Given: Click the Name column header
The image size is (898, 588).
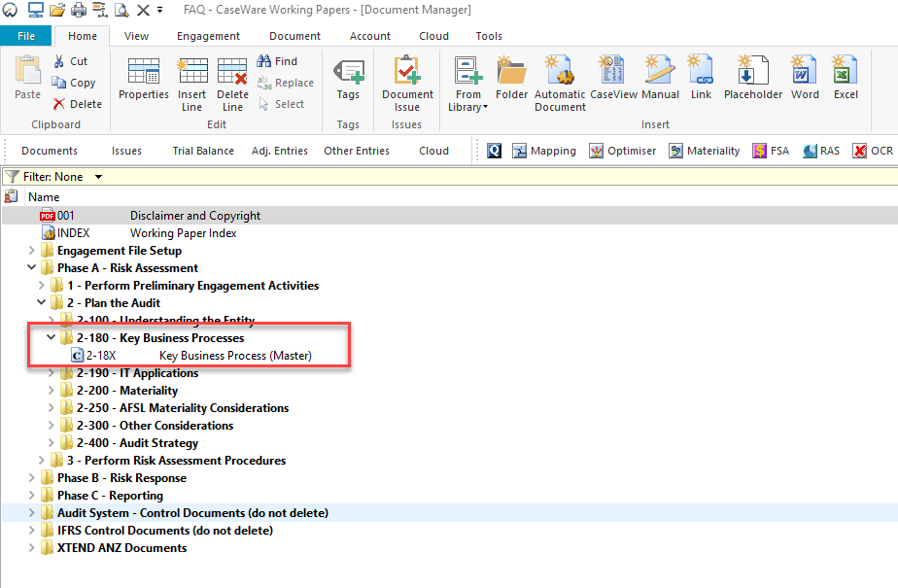Looking at the screenshot, I should coord(44,197).
